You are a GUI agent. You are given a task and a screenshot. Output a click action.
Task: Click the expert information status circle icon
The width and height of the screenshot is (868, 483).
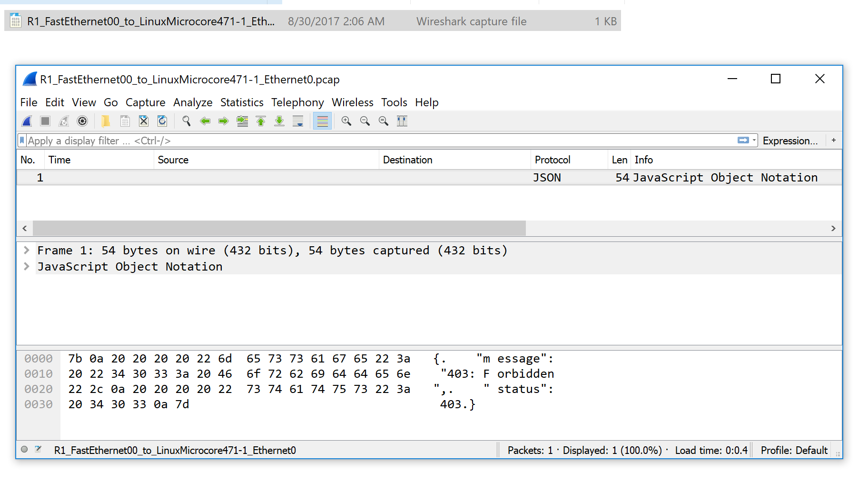tap(24, 449)
